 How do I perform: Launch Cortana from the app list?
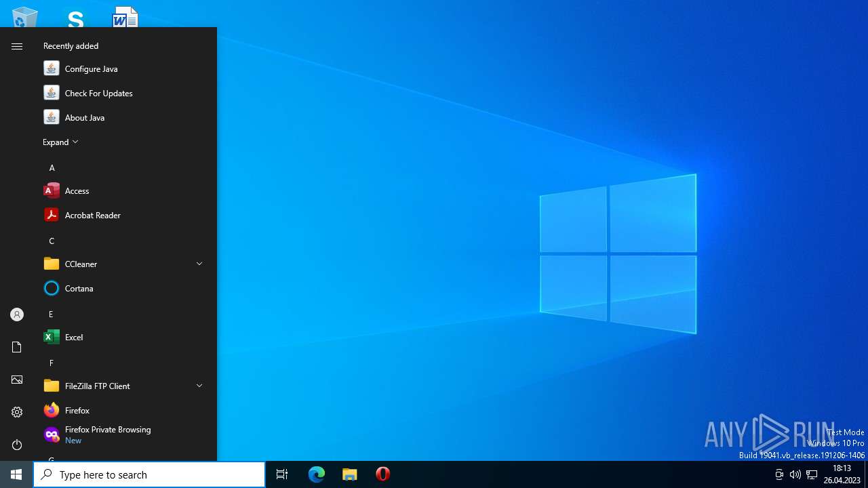[x=125, y=288]
